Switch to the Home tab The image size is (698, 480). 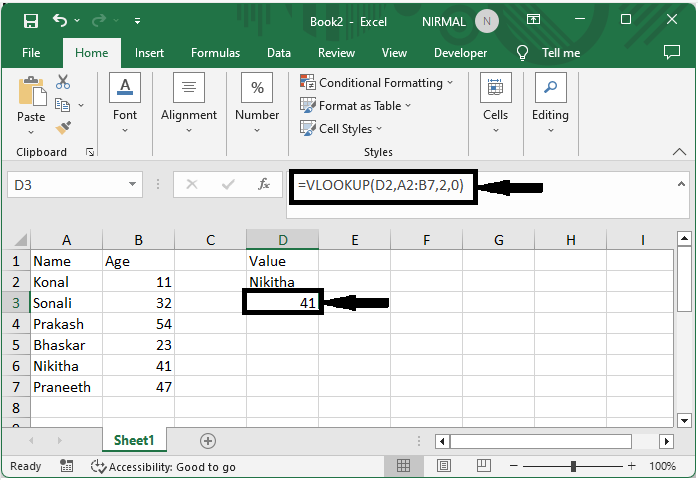92,53
